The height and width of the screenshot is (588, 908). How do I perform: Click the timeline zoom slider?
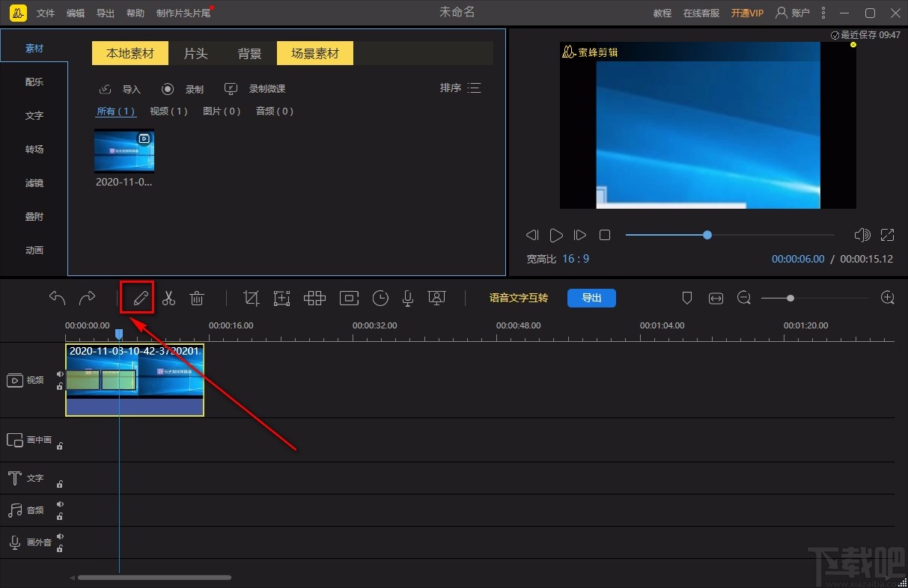tap(790, 298)
